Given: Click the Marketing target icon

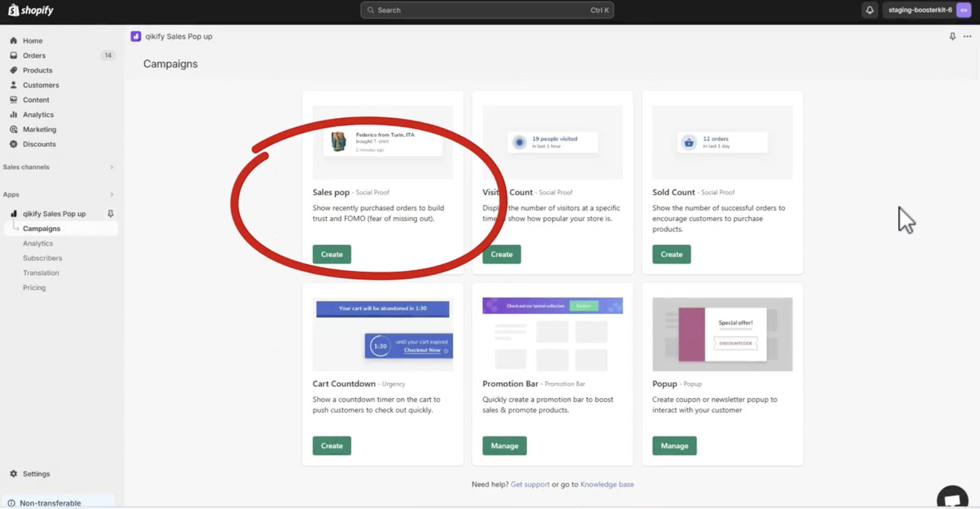Looking at the screenshot, I should 13,129.
